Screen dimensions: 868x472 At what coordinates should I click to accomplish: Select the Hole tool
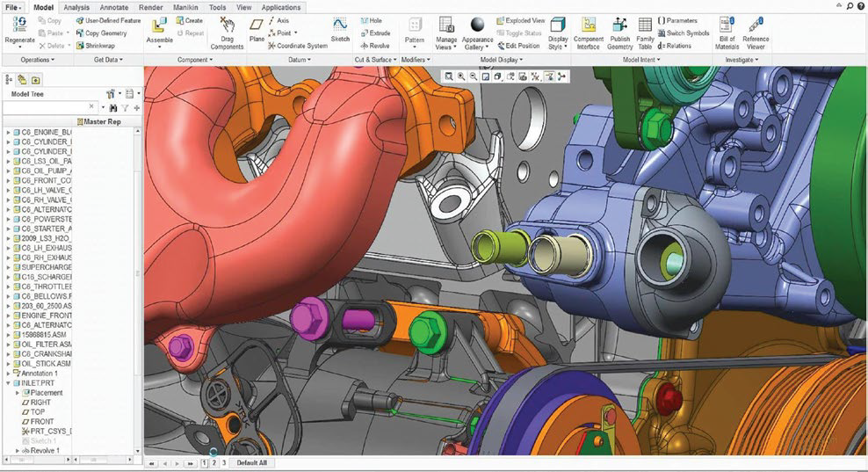372,20
